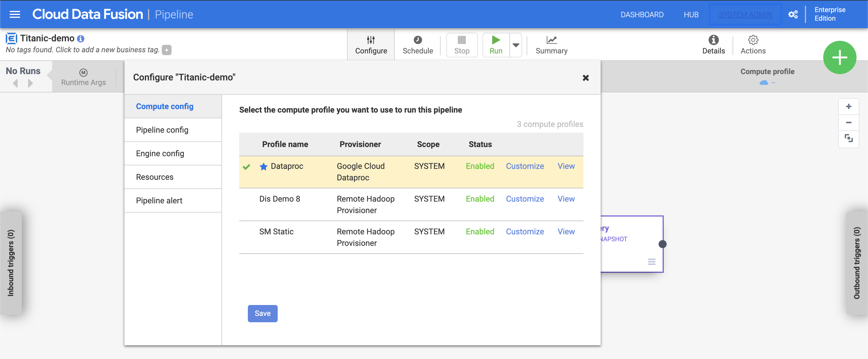
Task: Select the SM Static compute profile
Action: (x=276, y=232)
